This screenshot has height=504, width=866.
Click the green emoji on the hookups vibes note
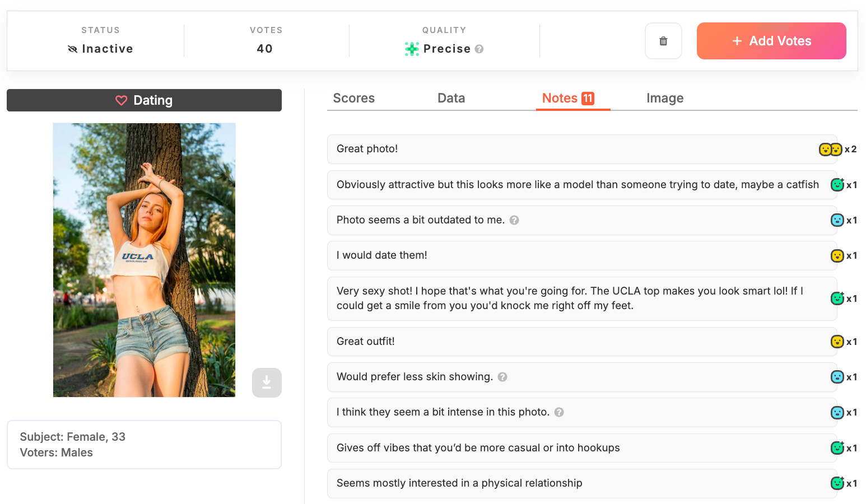tap(837, 448)
